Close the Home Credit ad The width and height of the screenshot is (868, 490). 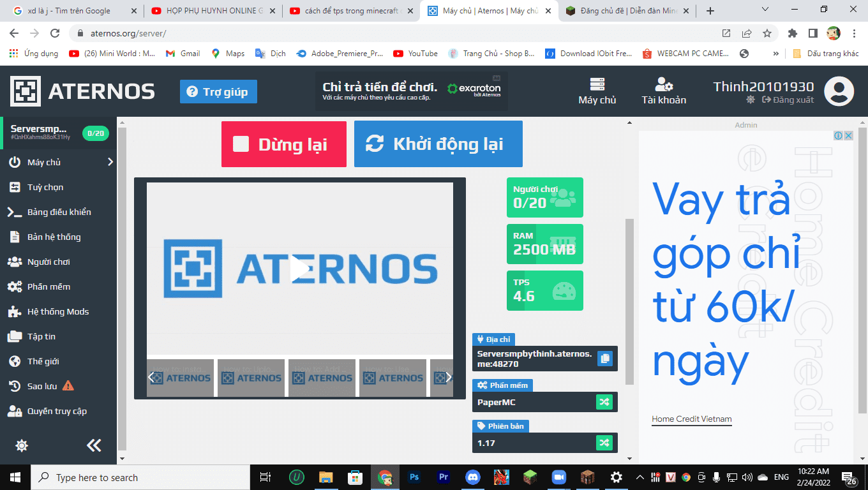(x=849, y=135)
